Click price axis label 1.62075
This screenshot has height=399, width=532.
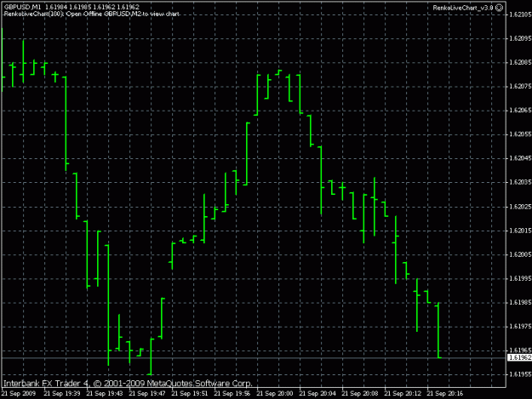coord(520,87)
